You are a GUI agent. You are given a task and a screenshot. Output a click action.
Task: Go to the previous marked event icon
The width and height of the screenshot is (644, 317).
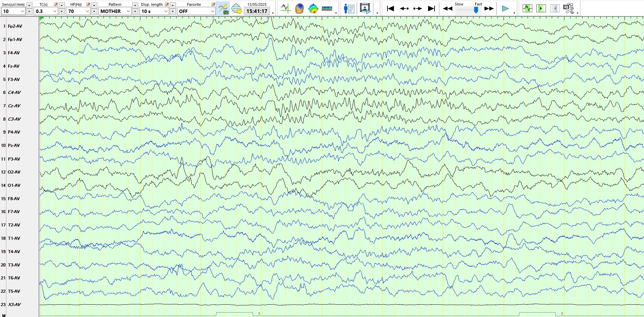click(555, 9)
